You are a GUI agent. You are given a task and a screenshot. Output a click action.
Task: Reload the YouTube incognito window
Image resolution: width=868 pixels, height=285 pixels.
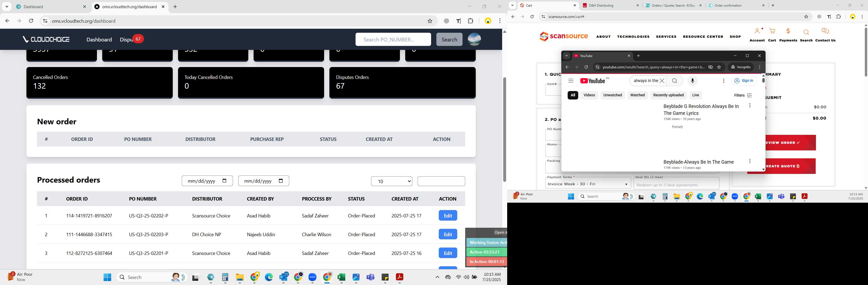pos(586,67)
